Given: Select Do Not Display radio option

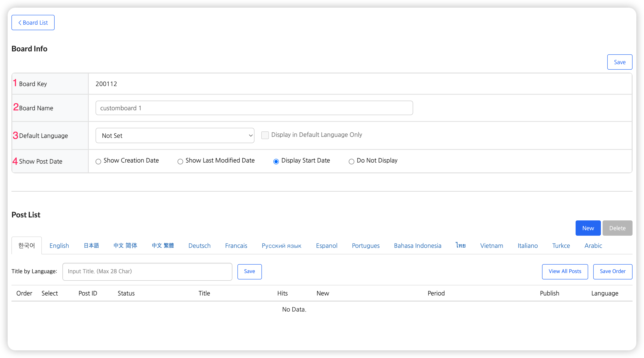Looking at the screenshot, I should point(351,162).
